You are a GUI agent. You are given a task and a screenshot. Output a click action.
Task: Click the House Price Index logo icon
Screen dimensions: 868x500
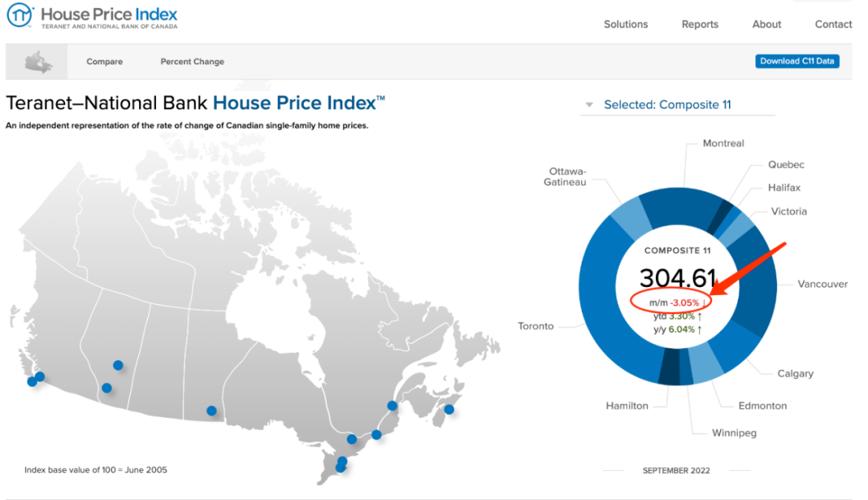[20, 15]
